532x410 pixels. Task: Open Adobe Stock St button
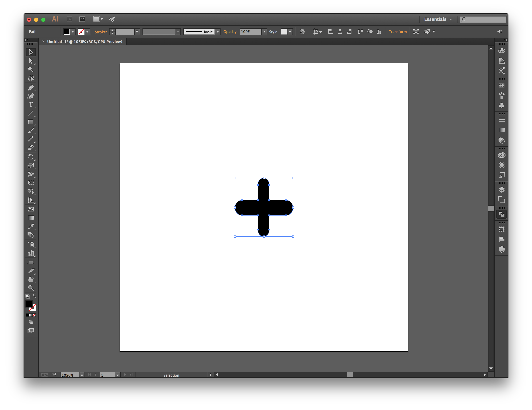click(82, 19)
